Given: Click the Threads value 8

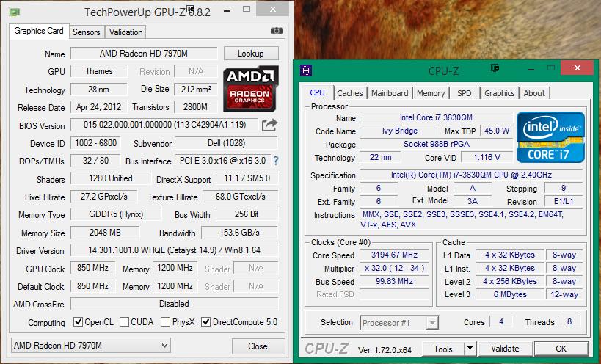Looking at the screenshot, I should click(x=569, y=322).
